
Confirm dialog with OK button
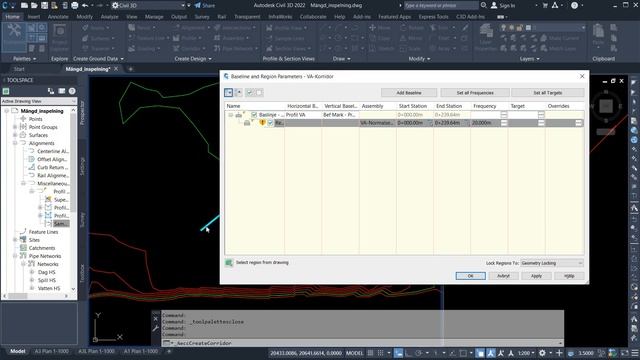click(470, 276)
